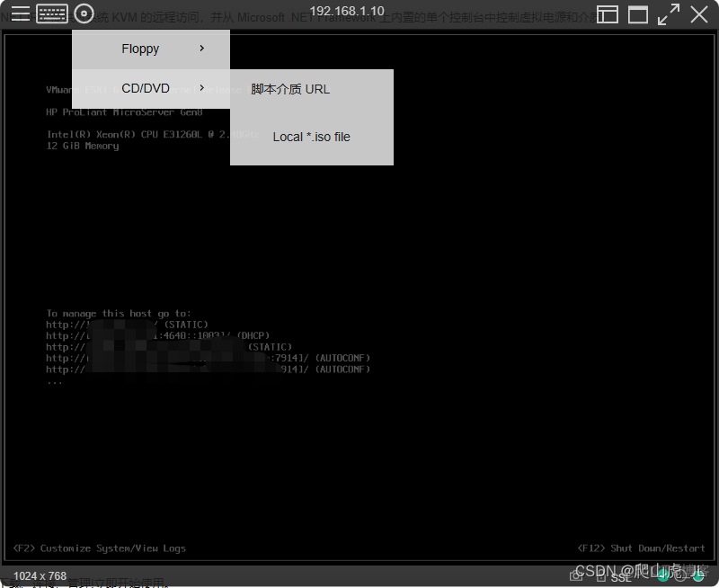
Task: Open the virtual keyboard menu
Action: click(52, 13)
